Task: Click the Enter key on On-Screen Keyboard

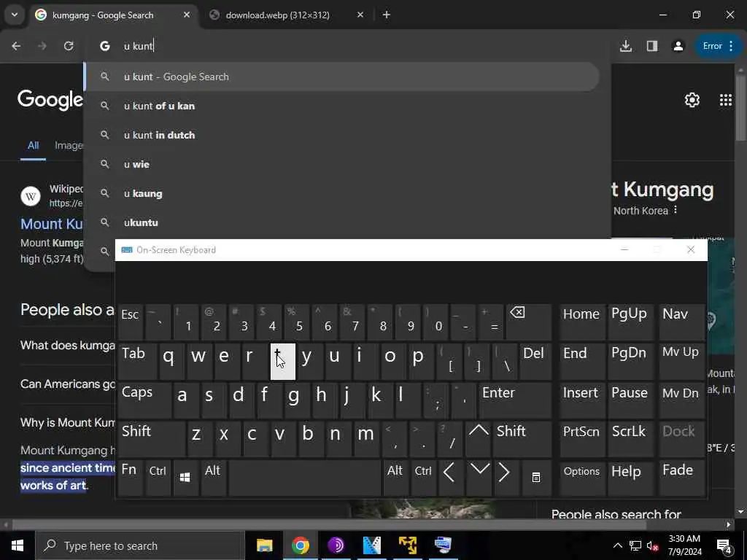Action: (x=515, y=401)
